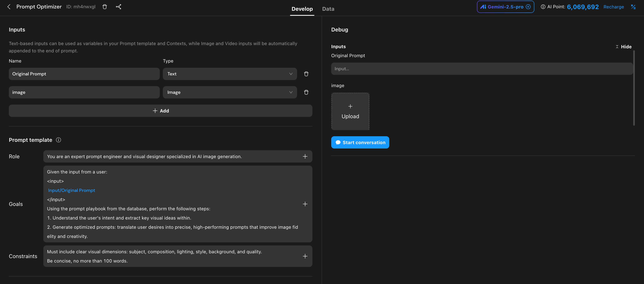The image size is (644, 284).
Task: Click the share icon beside the app ID
Action: (x=119, y=7)
